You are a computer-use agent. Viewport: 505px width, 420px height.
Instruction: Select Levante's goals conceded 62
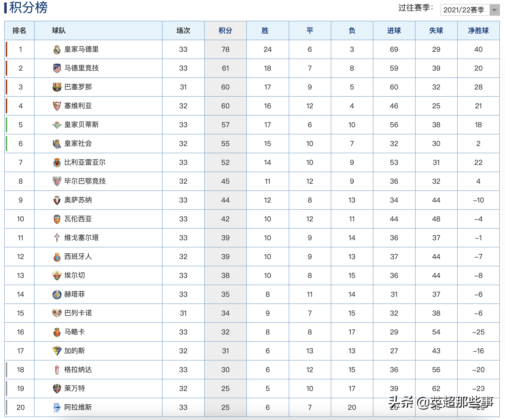pyautogui.click(x=436, y=389)
